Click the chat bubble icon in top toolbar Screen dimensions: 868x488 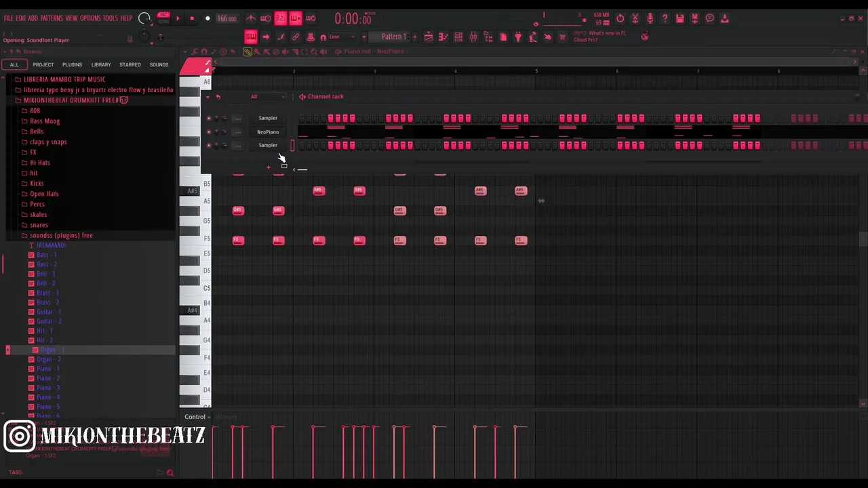(709, 18)
